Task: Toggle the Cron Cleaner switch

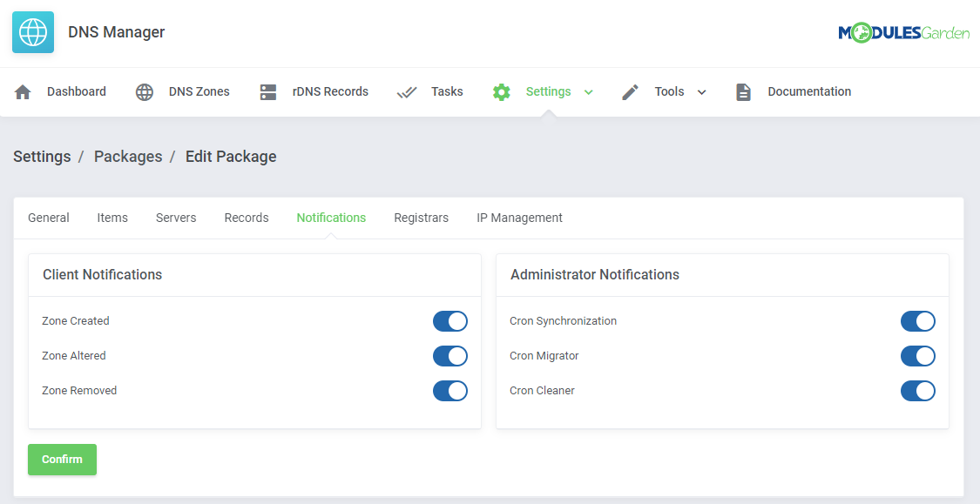Action: pos(917,391)
